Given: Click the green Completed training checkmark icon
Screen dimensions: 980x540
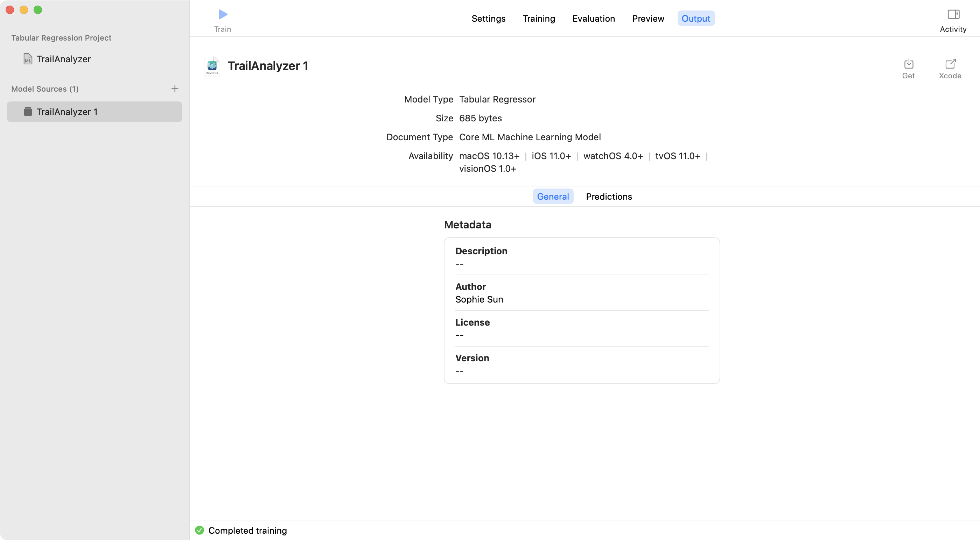Looking at the screenshot, I should (x=199, y=530).
